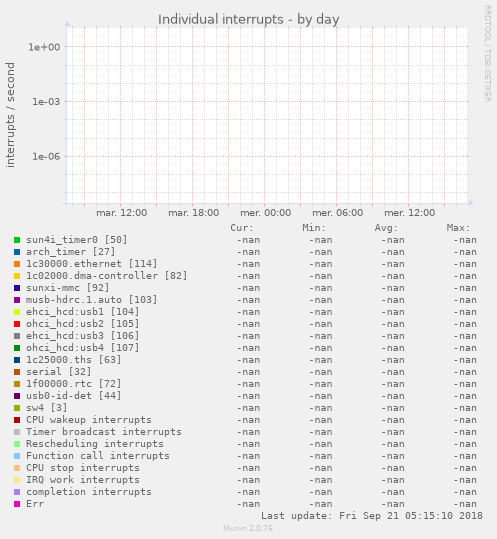Click the mar. 18:00 time axis label

tap(194, 213)
